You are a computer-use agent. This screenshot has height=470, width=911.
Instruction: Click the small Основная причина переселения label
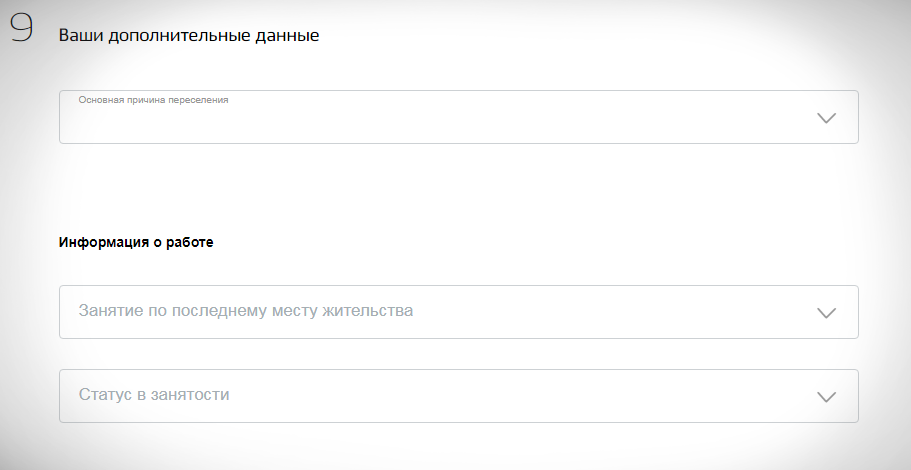[154, 100]
